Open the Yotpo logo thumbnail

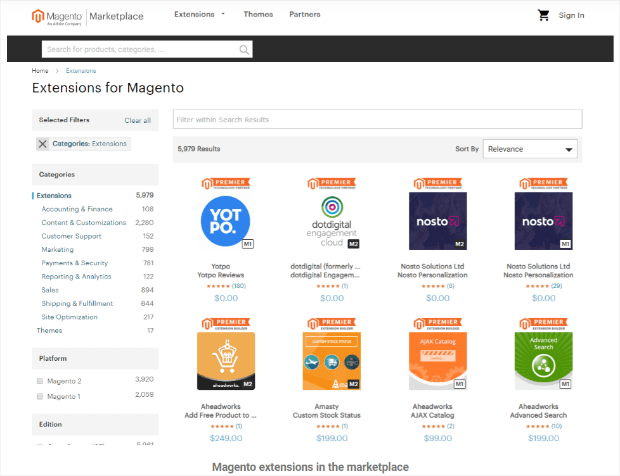(225, 221)
